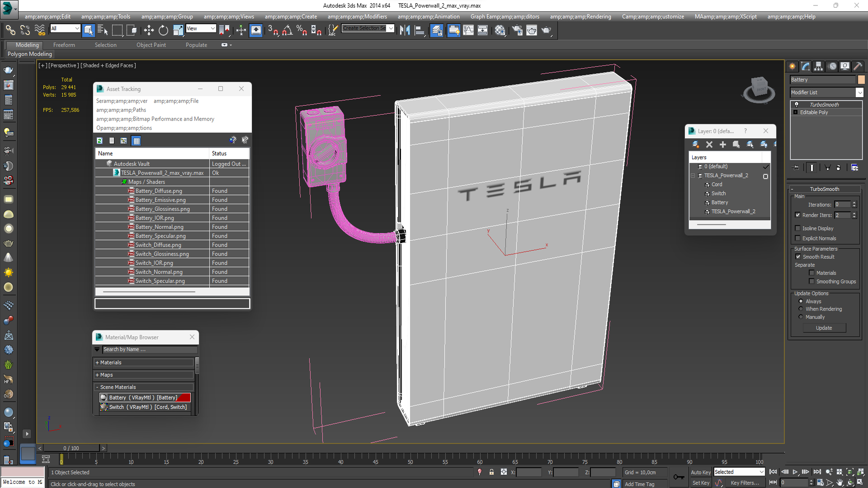The image size is (868, 488).
Task: Click the Mirror tool icon
Action: click(405, 30)
